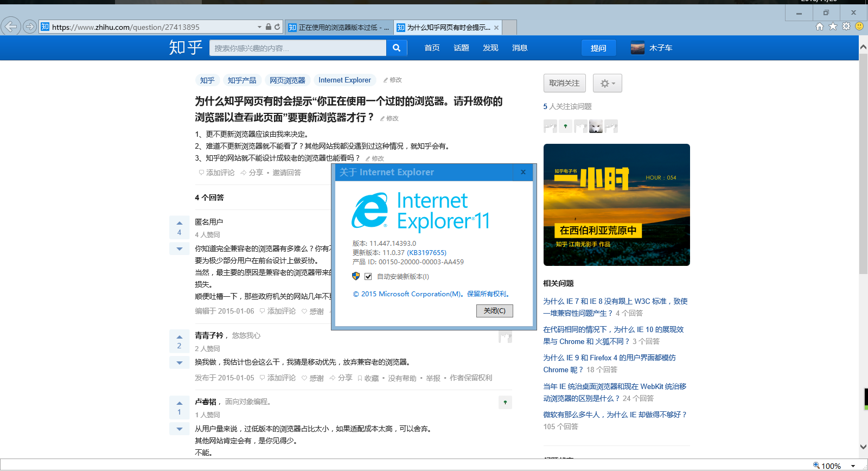This screenshot has height=471, width=868.
Task: Click 感谢 on 青青子衿 answer
Action: (x=312, y=378)
